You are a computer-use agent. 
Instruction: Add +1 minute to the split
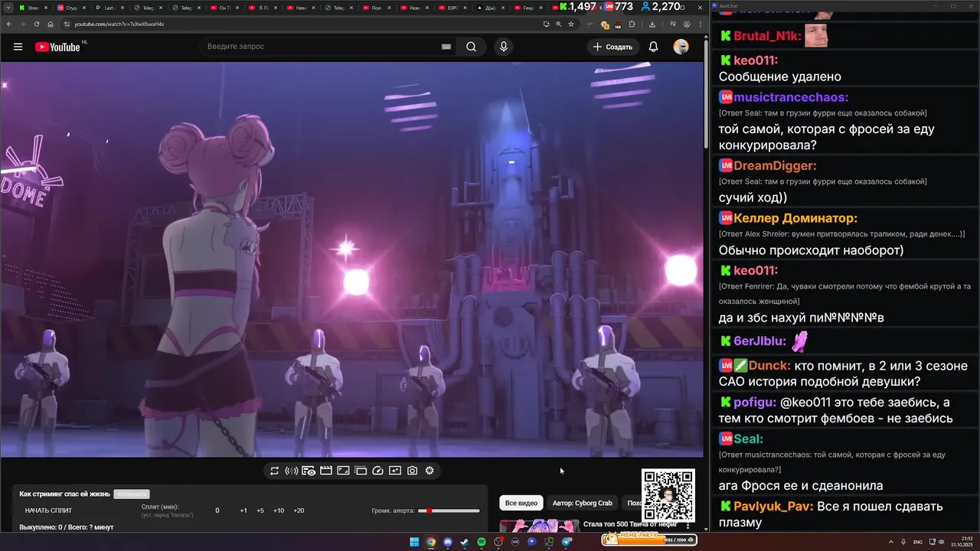coord(243,510)
